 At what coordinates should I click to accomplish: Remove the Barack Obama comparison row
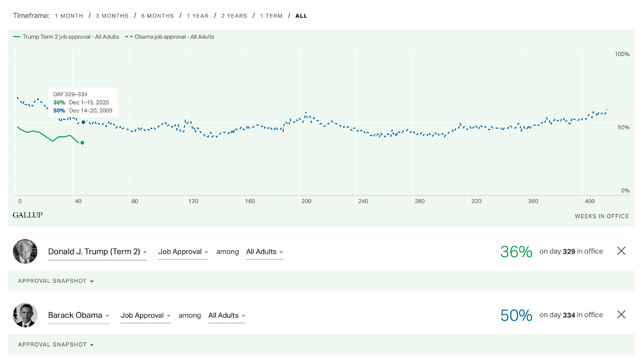[621, 314]
